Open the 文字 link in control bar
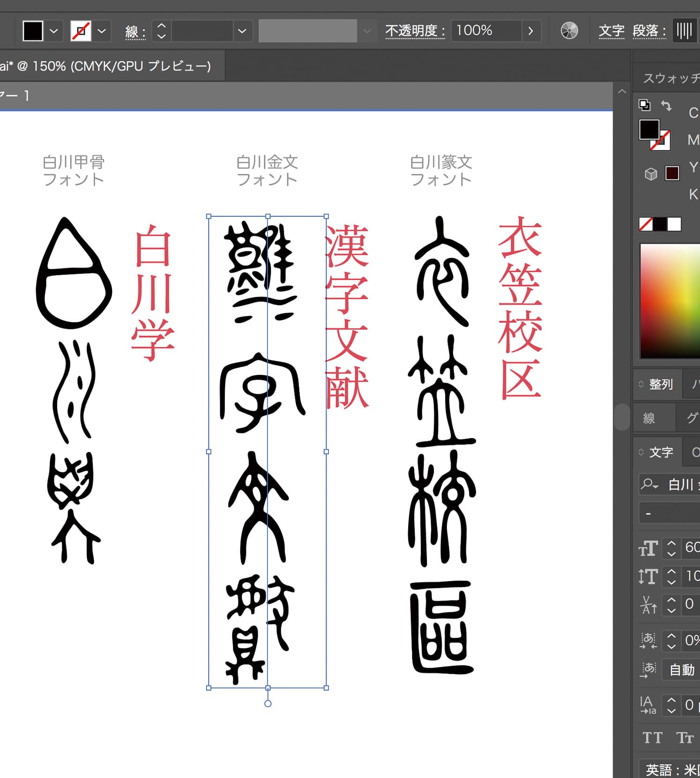This screenshot has height=778, width=700. [611, 31]
